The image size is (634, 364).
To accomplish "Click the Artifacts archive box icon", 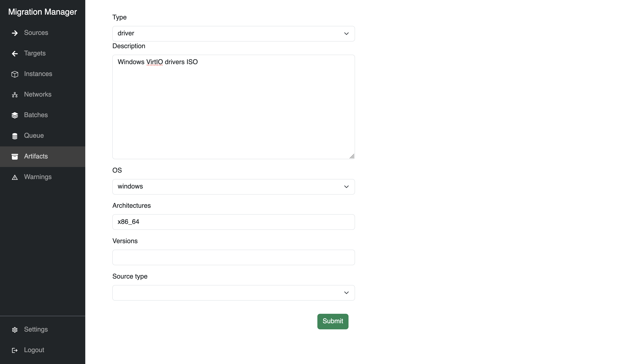I will [x=15, y=156].
